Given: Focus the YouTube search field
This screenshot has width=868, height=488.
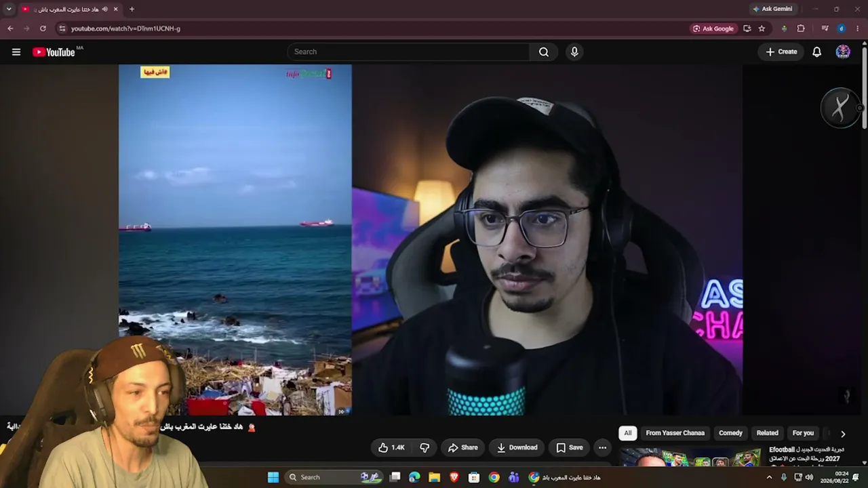Looking at the screenshot, I should coord(409,52).
